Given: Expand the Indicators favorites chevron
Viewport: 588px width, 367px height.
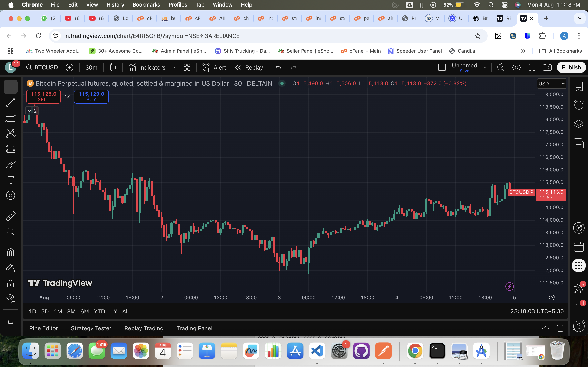Looking at the screenshot, I should tap(174, 67).
